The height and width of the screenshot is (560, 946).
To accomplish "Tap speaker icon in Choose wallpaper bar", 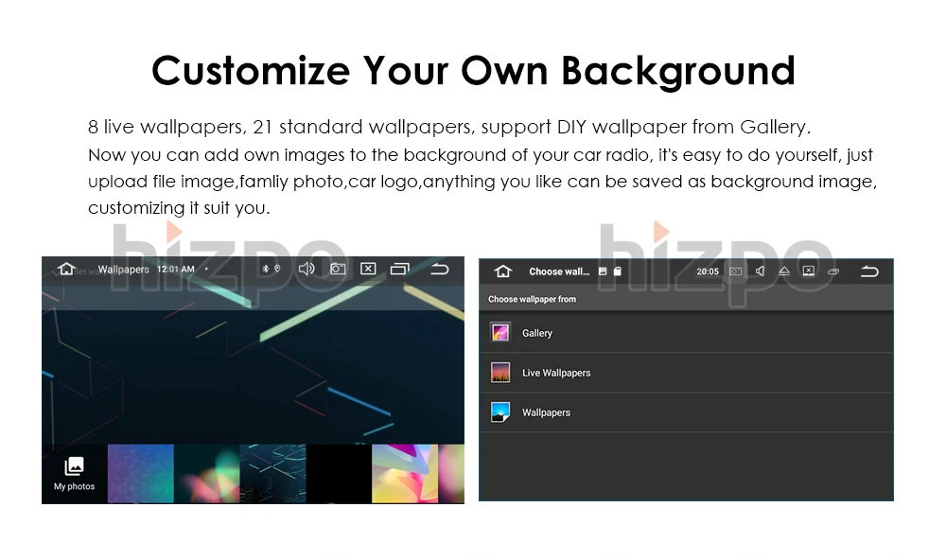I will pos(761,271).
